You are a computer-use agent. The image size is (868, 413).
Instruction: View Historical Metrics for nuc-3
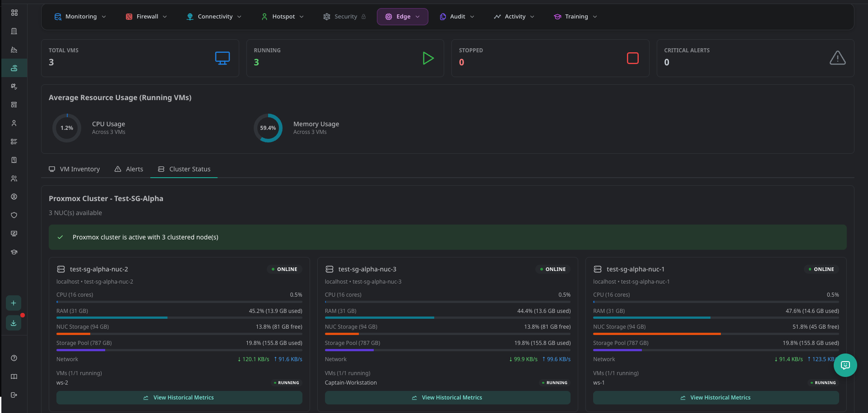(448, 398)
